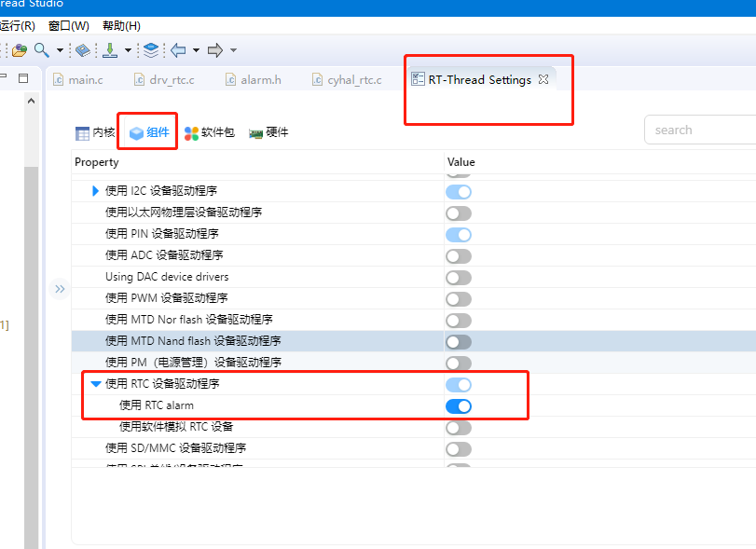Screen dimensions: 756x549
Task: Click the Value column header
Action: (600, 162)
